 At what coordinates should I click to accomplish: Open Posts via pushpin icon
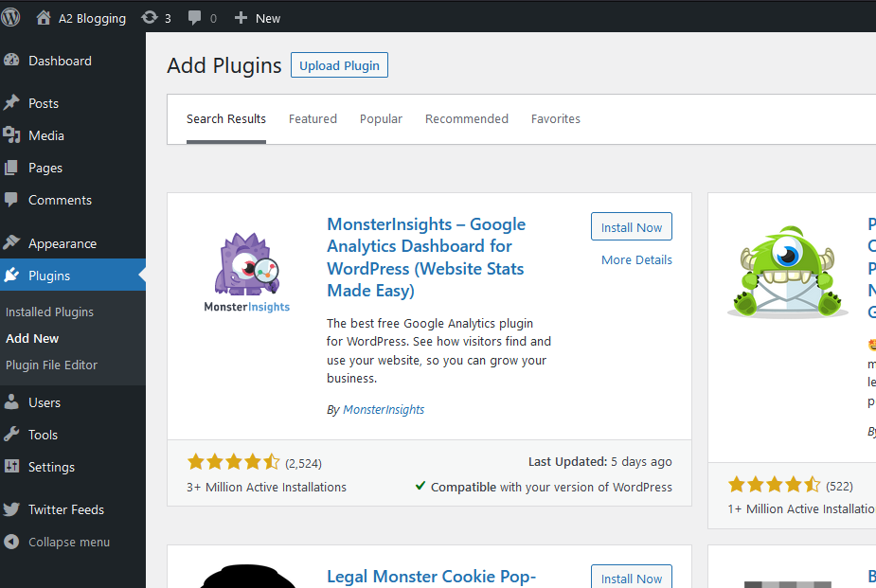click(x=12, y=103)
